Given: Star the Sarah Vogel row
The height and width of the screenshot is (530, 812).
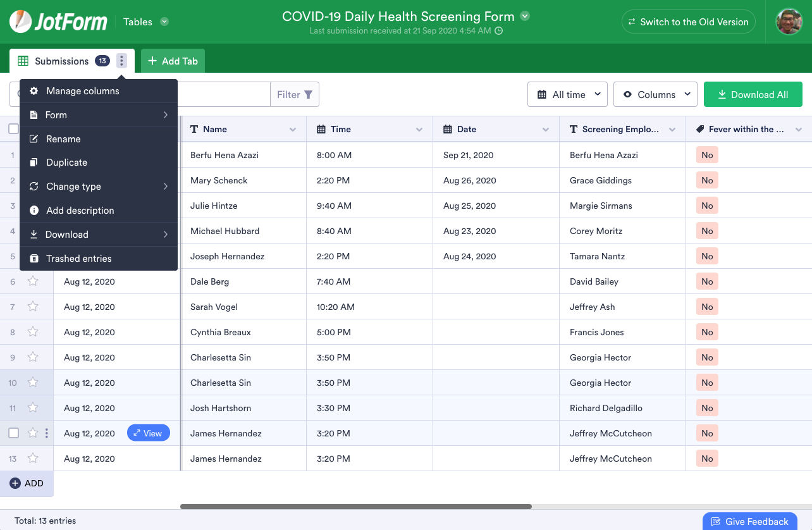Looking at the screenshot, I should click(x=33, y=307).
